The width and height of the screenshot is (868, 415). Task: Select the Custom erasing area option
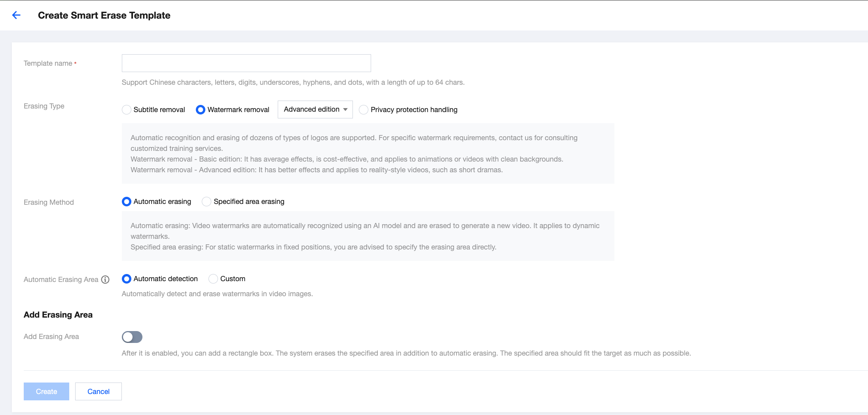coord(213,279)
